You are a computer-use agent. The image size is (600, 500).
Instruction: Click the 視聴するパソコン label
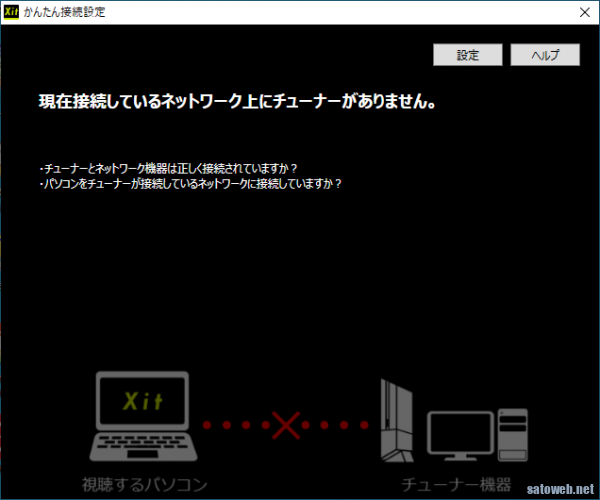click(144, 486)
